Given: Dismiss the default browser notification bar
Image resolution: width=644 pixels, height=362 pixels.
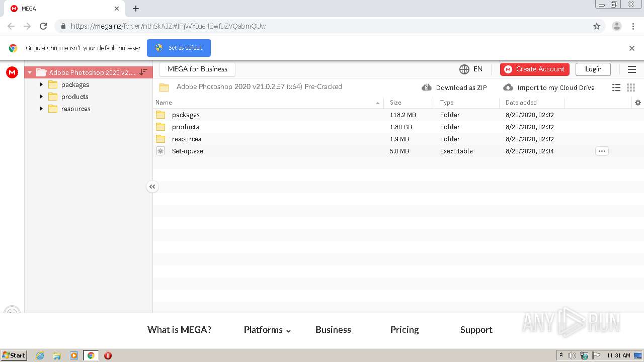Looking at the screenshot, I should pyautogui.click(x=632, y=48).
